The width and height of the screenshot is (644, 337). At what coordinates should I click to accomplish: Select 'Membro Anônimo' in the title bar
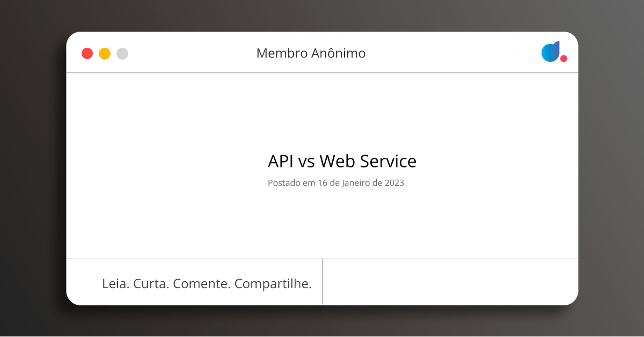tap(310, 53)
